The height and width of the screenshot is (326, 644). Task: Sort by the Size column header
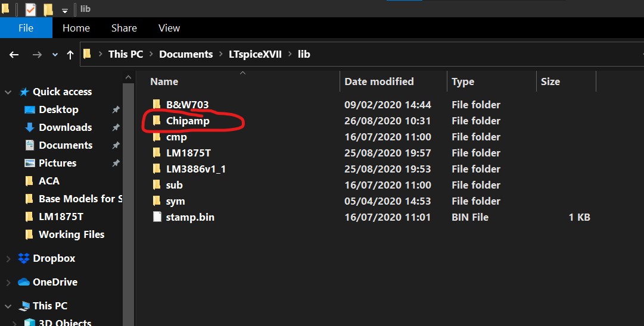[x=550, y=81]
